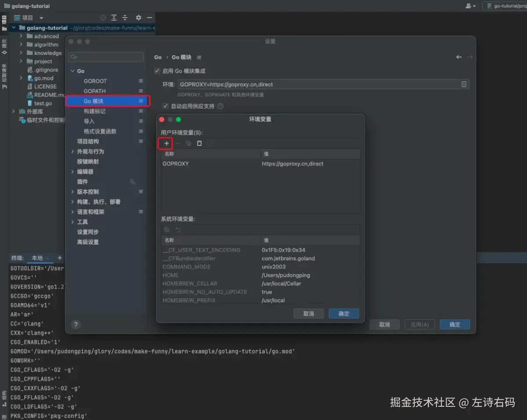
Task: Add a new user environment variable
Action: (166, 143)
